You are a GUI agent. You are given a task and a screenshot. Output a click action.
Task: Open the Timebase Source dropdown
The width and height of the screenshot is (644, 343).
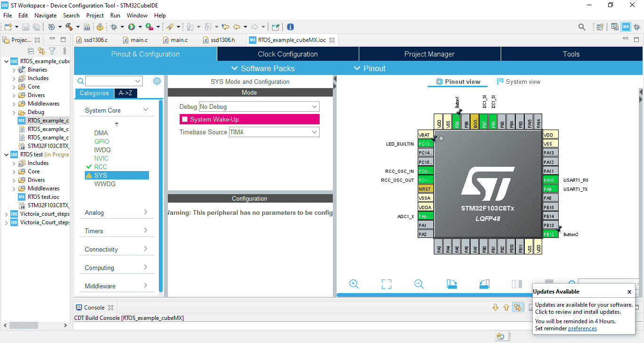[274, 132]
